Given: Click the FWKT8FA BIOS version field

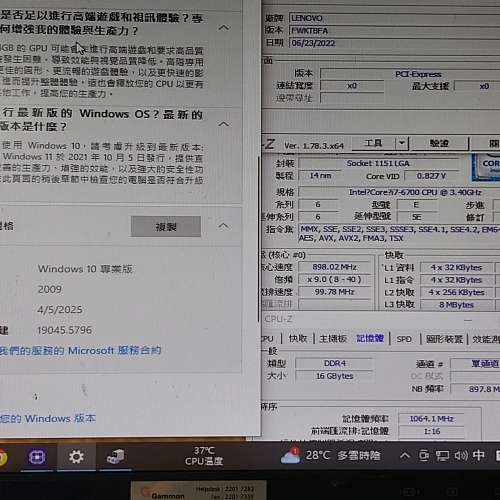Looking at the screenshot, I should [394, 31].
